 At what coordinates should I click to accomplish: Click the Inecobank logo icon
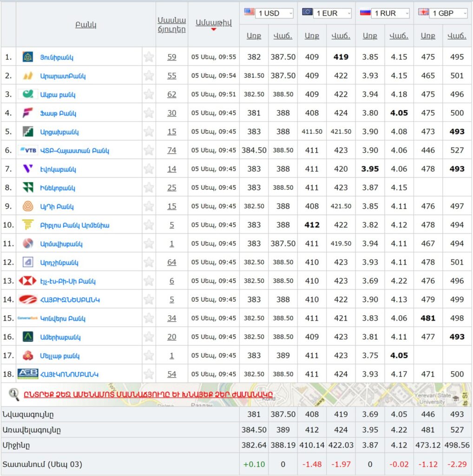point(28,188)
